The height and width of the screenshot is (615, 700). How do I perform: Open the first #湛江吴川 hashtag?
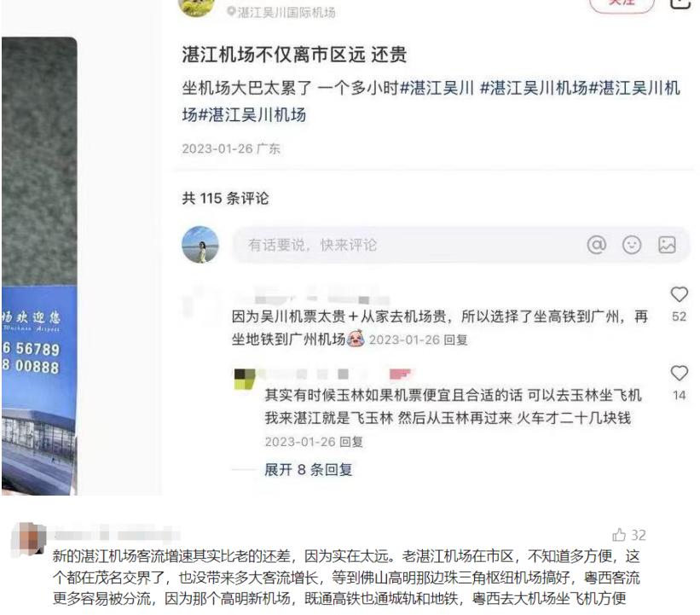coord(437,88)
